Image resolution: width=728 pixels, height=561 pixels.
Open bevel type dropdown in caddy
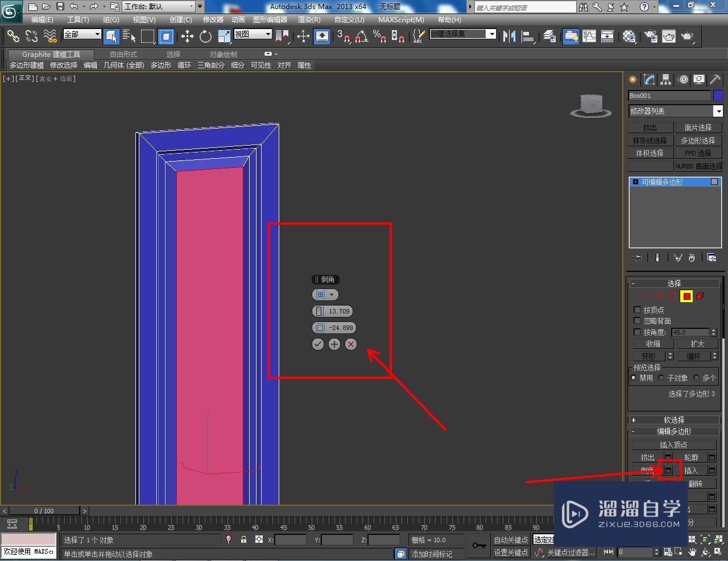(325, 295)
